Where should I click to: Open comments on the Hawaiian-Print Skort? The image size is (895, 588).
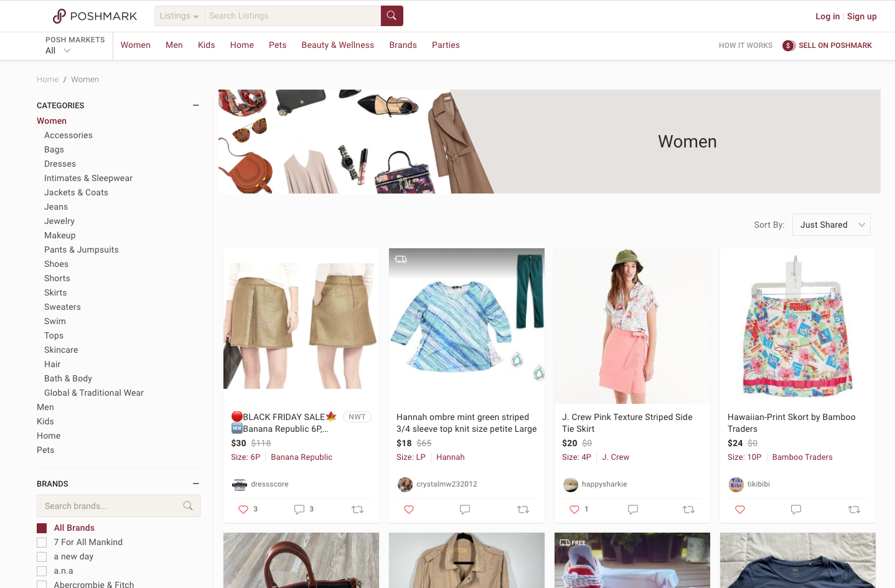point(796,510)
